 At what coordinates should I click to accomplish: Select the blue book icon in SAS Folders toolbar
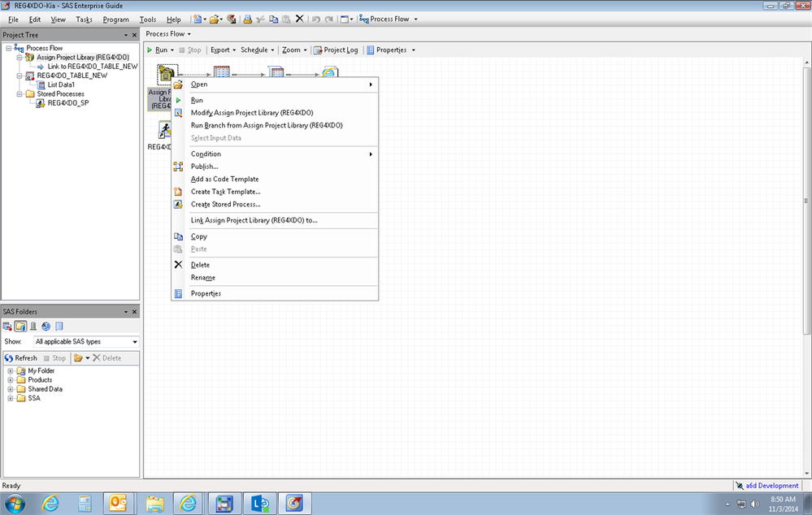[x=59, y=326]
